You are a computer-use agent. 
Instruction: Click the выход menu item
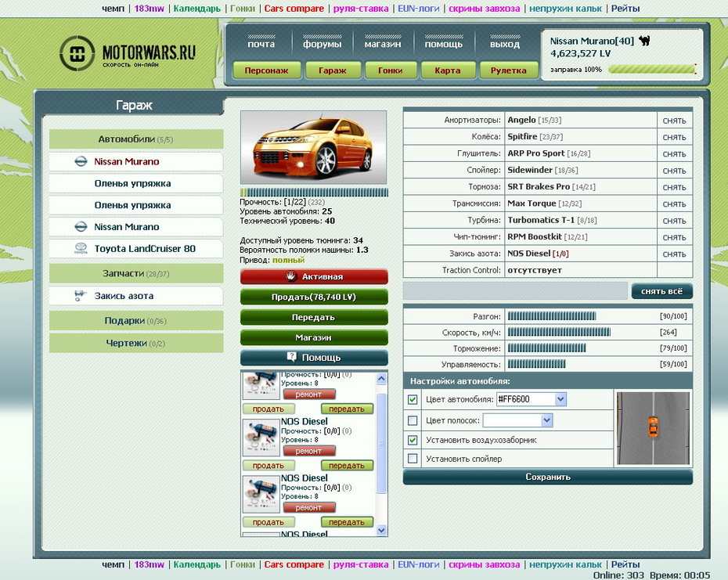click(x=505, y=44)
